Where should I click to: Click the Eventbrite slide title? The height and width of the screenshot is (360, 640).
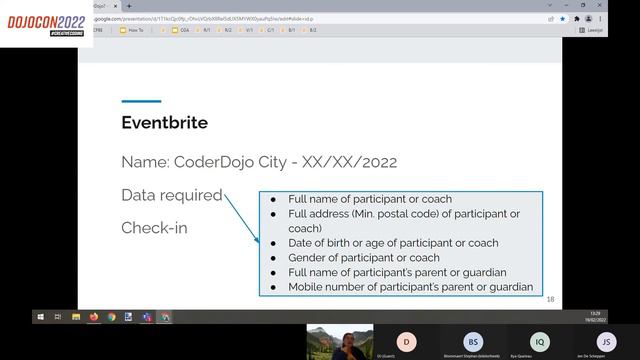pos(164,122)
